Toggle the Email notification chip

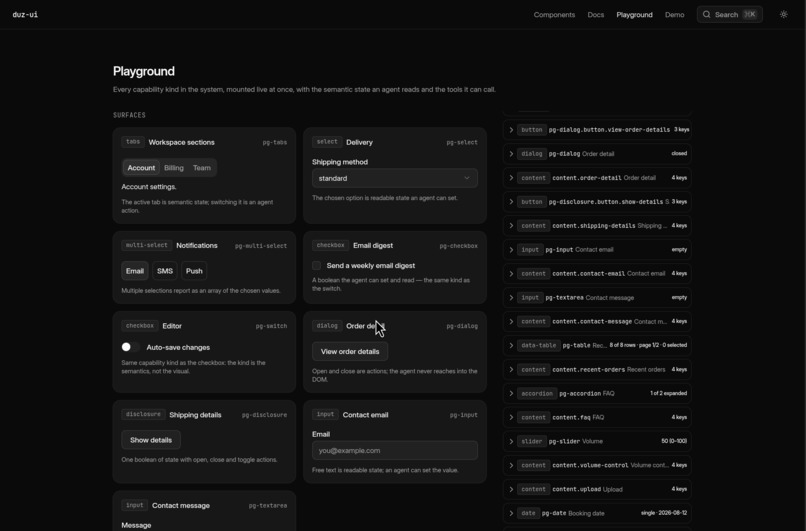click(135, 271)
